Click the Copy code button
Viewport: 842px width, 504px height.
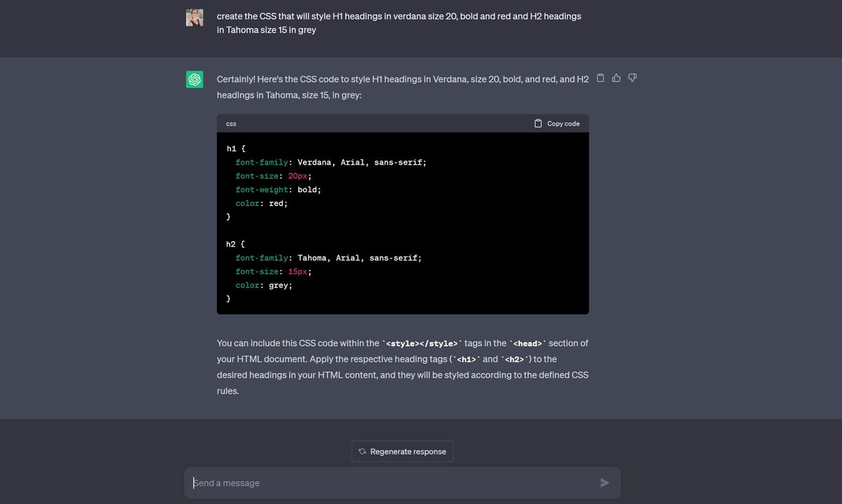click(x=557, y=123)
